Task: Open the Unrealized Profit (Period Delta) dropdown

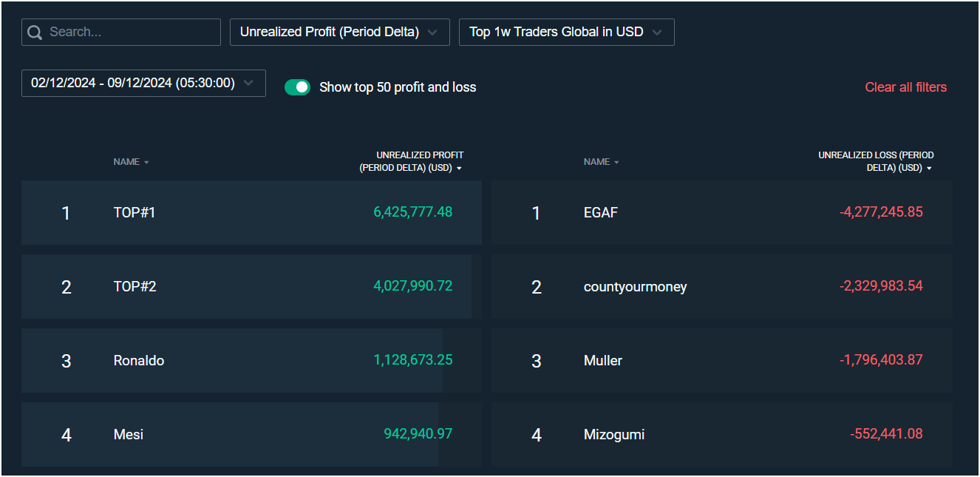Action: [x=339, y=32]
